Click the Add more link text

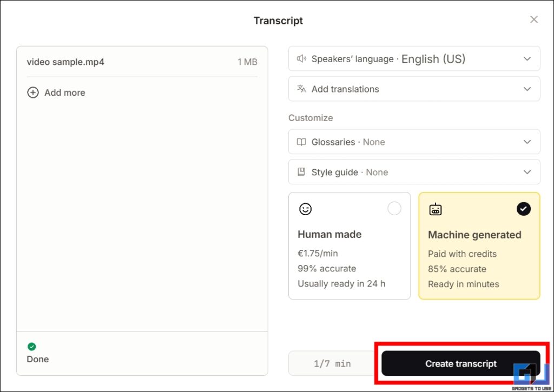pyautogui.click(x=64, y=92)
